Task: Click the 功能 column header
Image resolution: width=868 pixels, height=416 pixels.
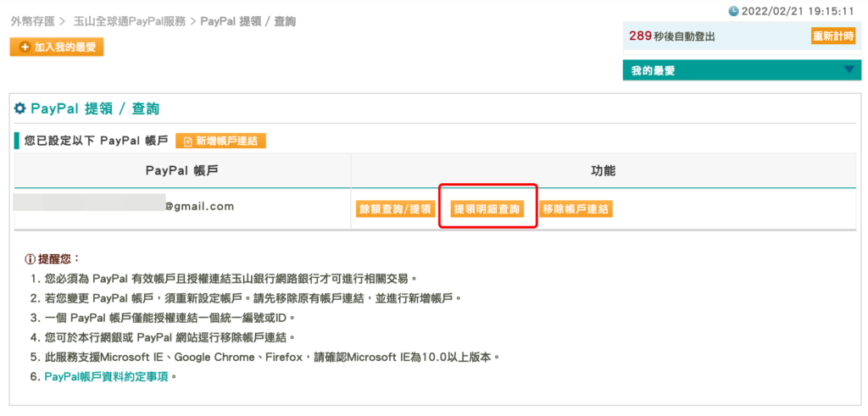Action: click(x=604, y=170)
